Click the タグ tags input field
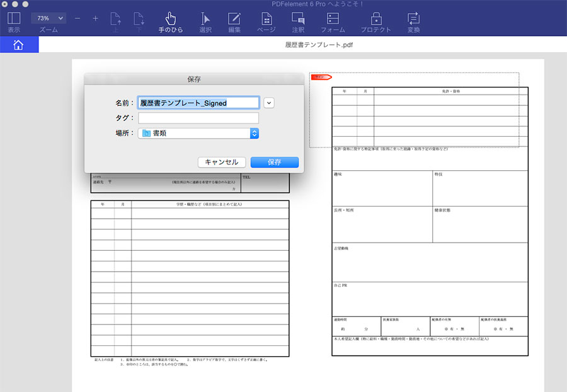Image resolution: width=567 pixels, height=392 pixels. tap(198, 118)
